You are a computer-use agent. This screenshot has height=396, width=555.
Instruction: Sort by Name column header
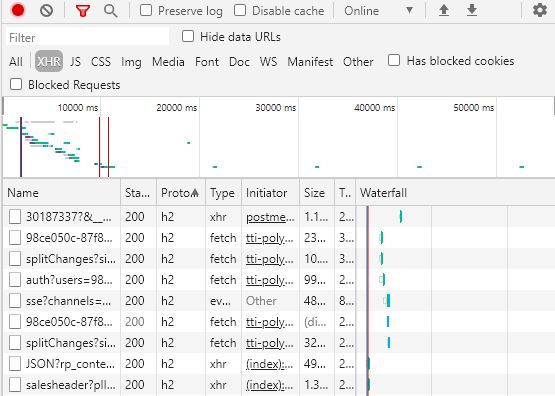tap(62, 193)
